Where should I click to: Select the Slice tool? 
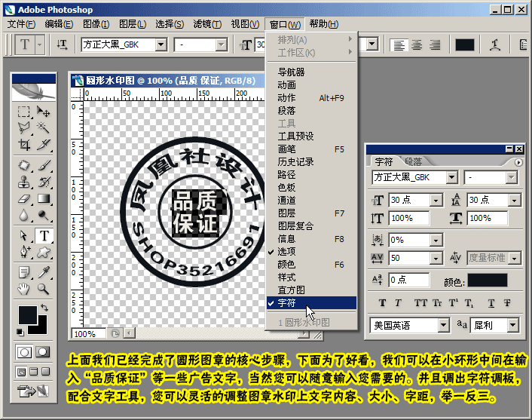(x=44, y=145)
